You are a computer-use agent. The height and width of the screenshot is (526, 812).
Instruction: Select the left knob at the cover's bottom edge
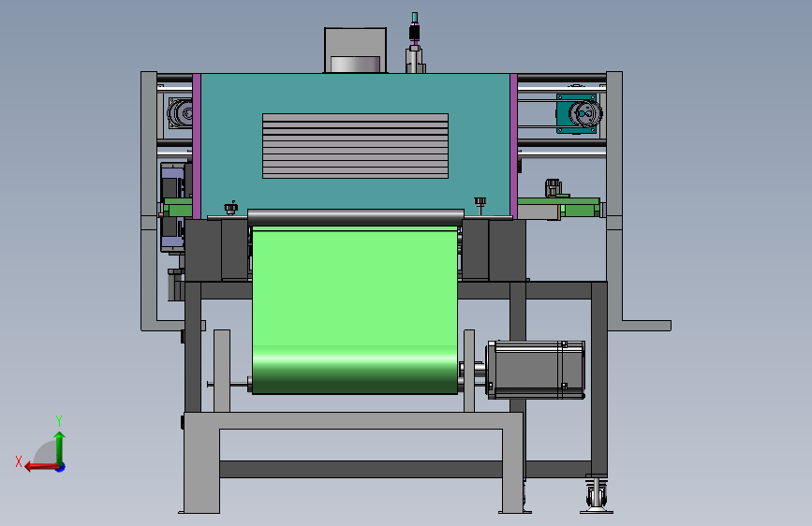click(231, 208)
